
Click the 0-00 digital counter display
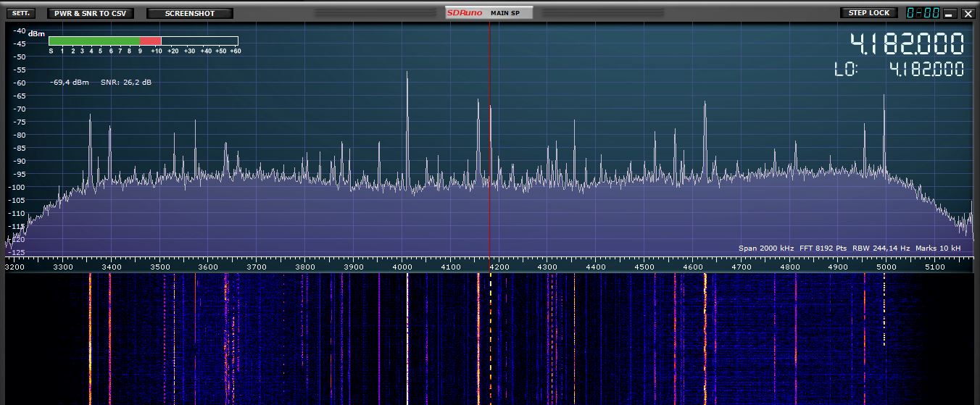point(923,13)
